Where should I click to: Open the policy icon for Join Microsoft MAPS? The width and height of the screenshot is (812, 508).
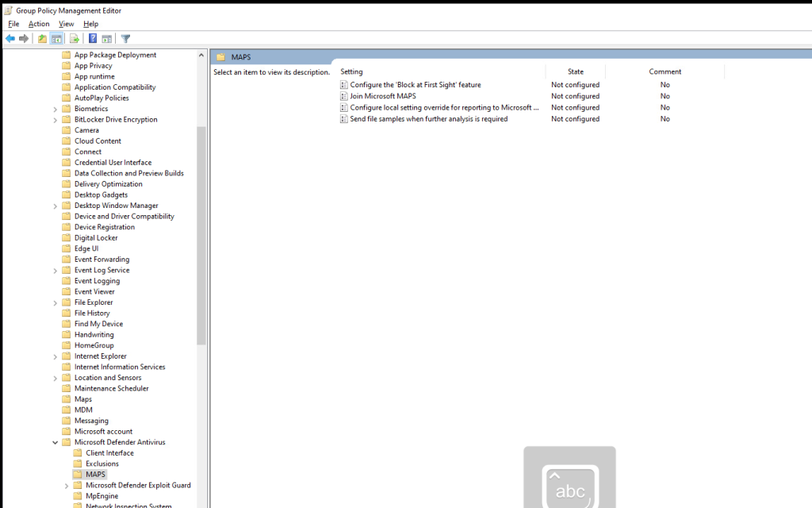pyautogui.click(x=344, y=96)
